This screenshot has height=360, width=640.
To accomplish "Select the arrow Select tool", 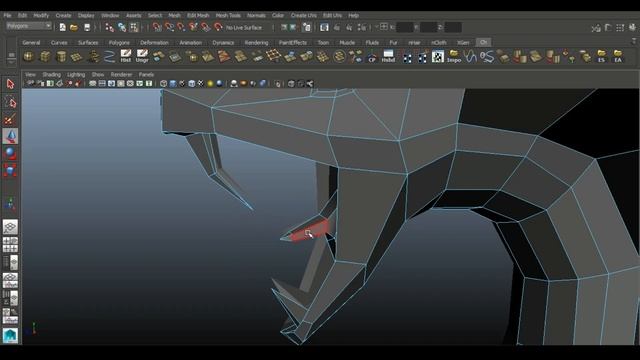I will click(10, 84).
